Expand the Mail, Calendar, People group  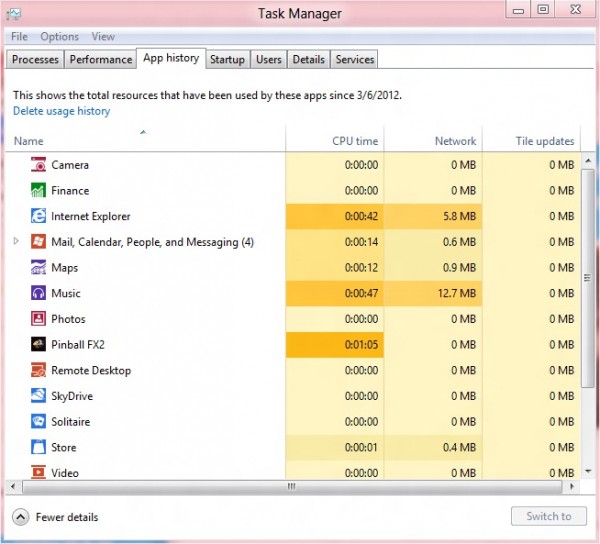coord(16,241)
